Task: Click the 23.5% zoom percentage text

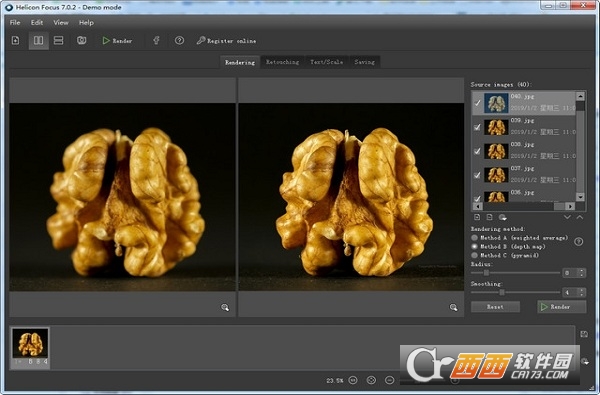Action: (335, 380)
